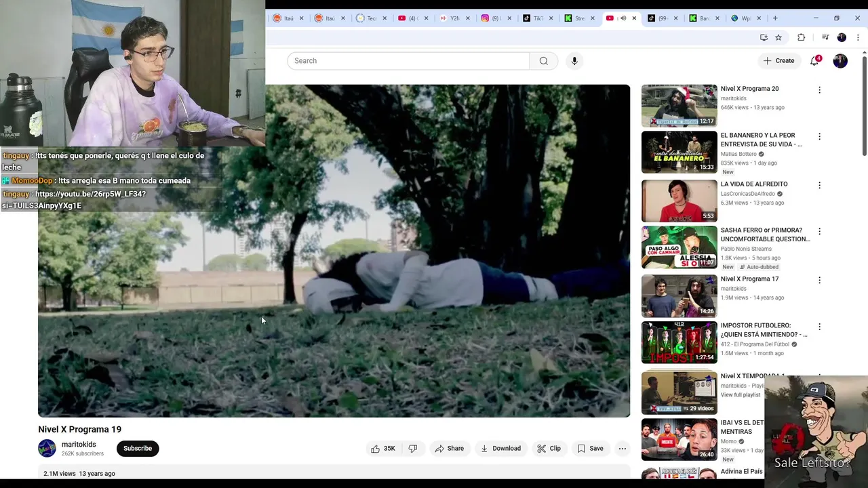The height and width of the screenshot is (488, 868).
Task: Click 'Matias Bottero' channel name
Action: (x=739, y=154)
